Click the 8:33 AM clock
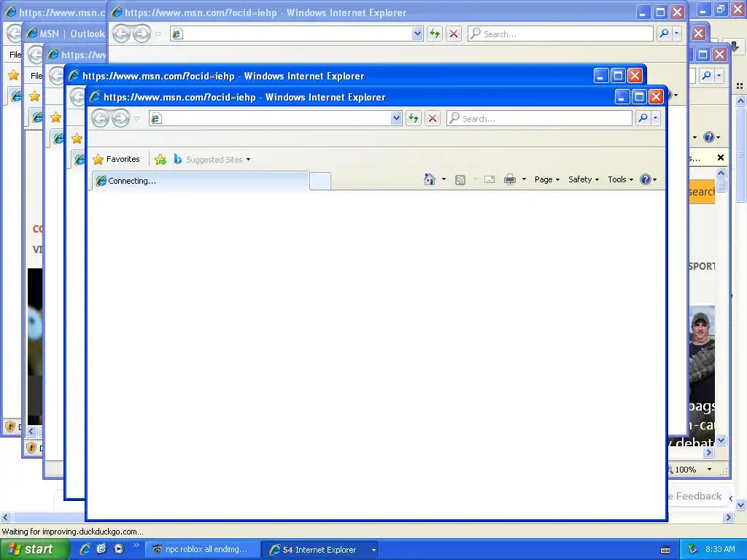Image resolution: width=747 pixels, height=560 pixels. [x=720, y=550]
